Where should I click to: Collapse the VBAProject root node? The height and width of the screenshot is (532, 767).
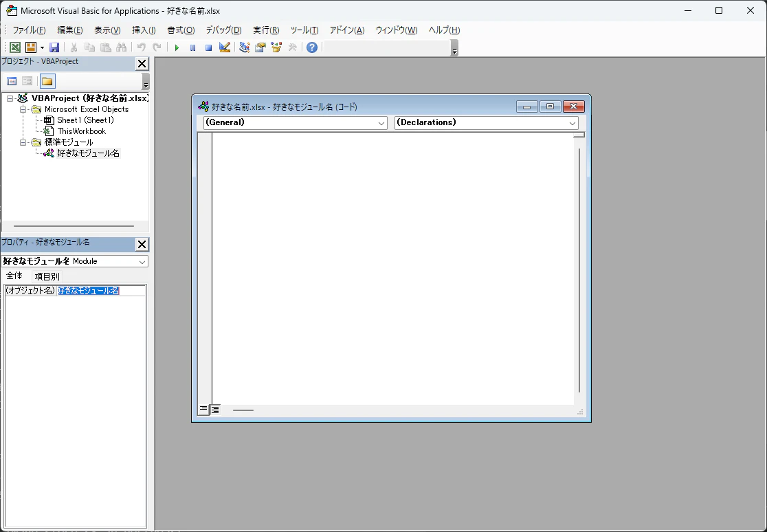[x=10, y=98]
